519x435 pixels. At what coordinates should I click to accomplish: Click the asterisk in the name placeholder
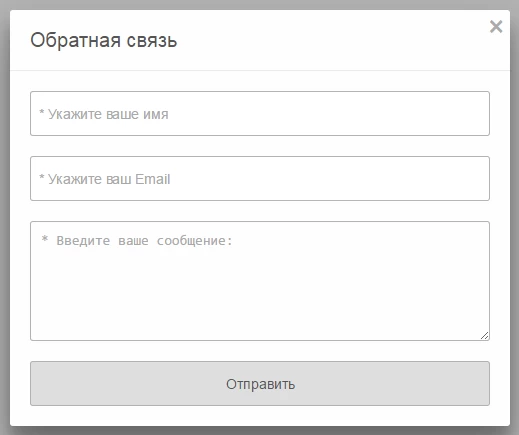click(42, 112)
